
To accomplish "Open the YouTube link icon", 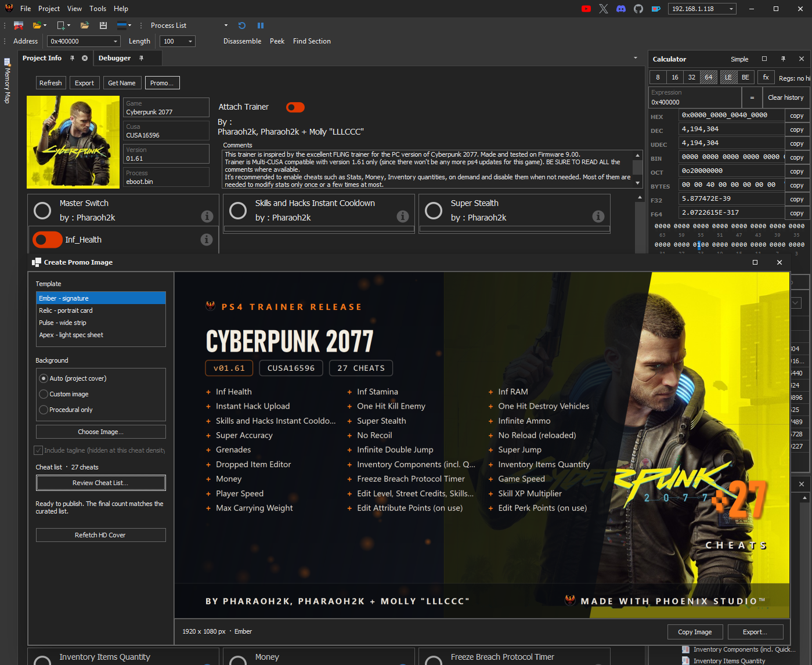I will pos(586,9).
